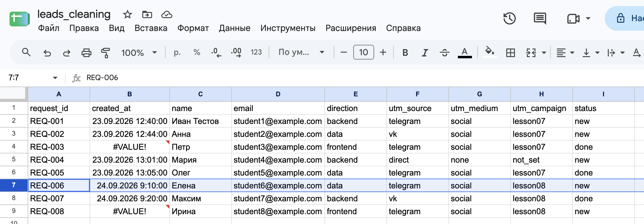Print the spreadsheet
This screenshot has height=224, width=644.
click(x=86, y=53)
